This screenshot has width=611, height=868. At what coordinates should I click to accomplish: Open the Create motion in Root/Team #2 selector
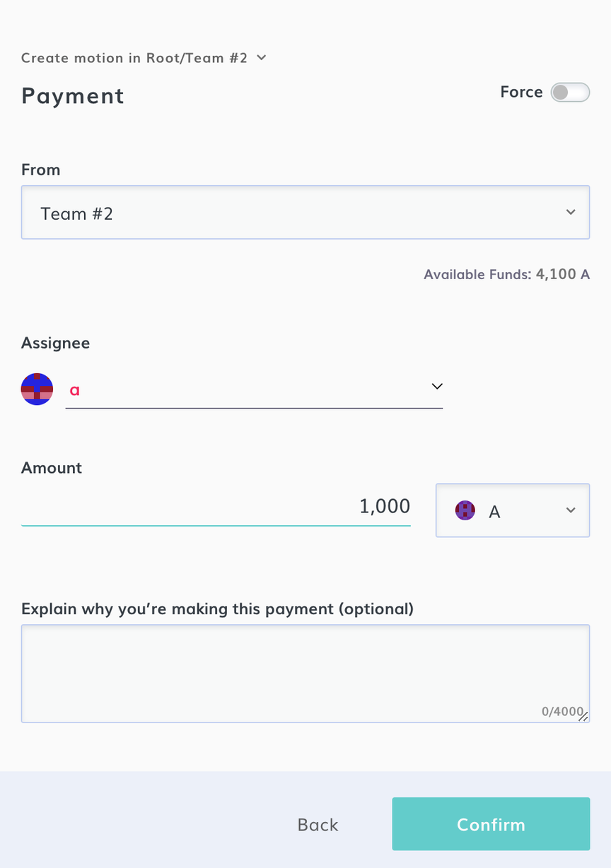(144, 58)
